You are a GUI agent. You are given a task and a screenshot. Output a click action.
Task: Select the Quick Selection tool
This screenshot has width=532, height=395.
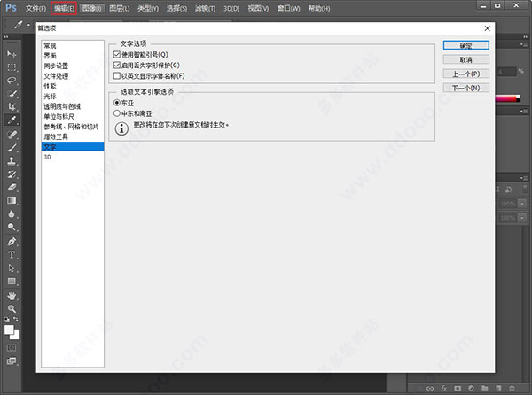coord(12,94)
